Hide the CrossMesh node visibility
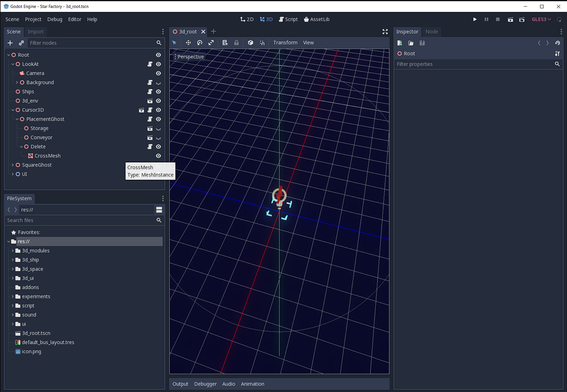 [x=158, y=156]
